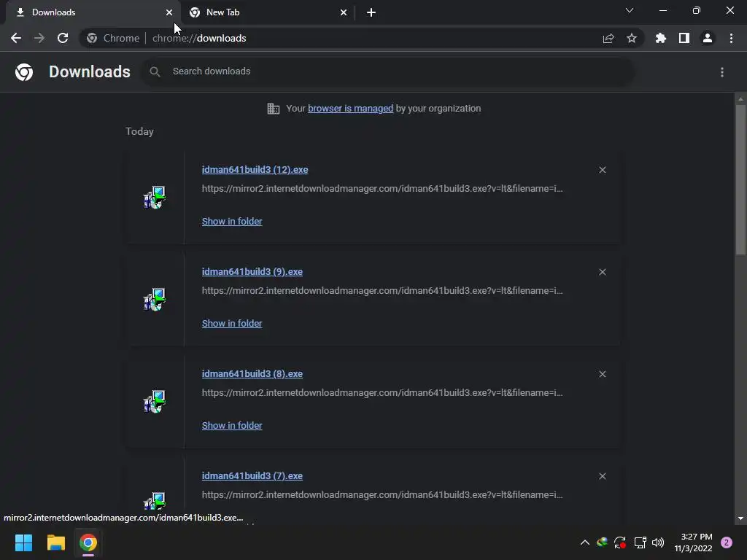Focus the Search downloads field
747x560 pixels.
[x=388, y=71]
